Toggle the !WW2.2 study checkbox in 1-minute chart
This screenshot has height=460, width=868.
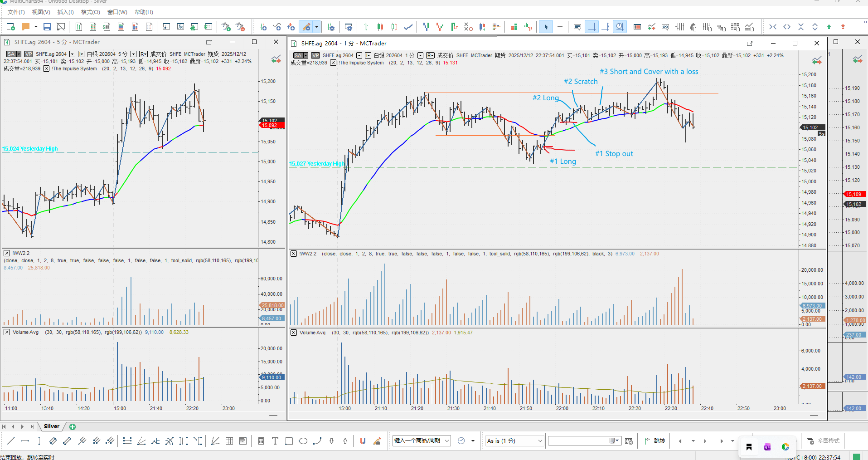(x=294, y=254)
